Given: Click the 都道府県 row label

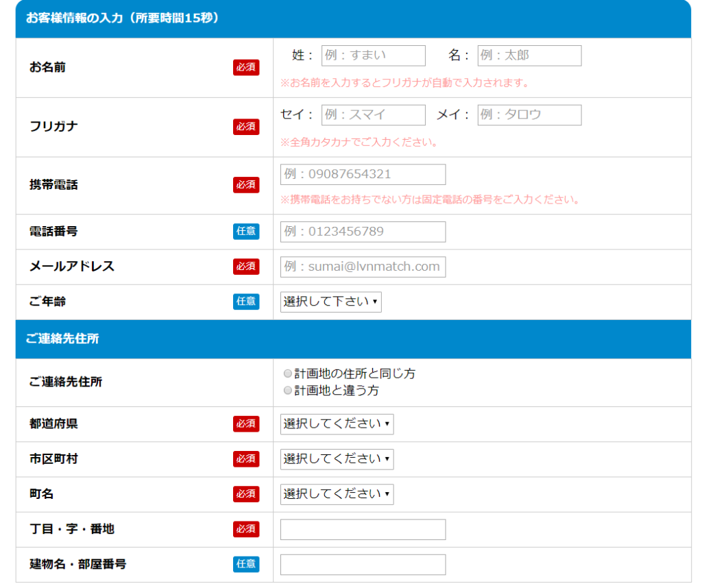Looking at the screenshot, I should point(53,424).
